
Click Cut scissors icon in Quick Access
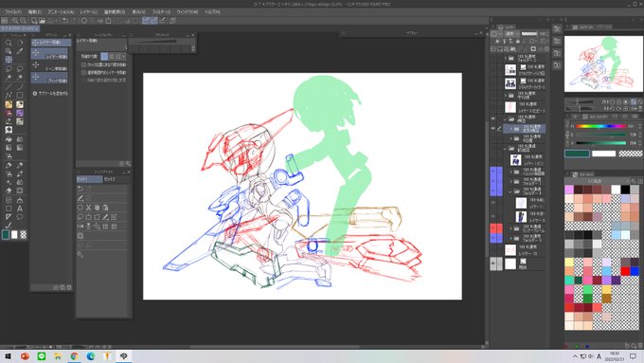(x=88, y=208)
